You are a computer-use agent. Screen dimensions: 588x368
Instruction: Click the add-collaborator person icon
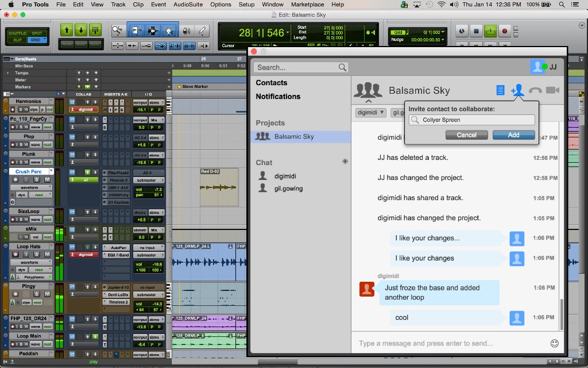pyautogui.click(x=517, y=90)
